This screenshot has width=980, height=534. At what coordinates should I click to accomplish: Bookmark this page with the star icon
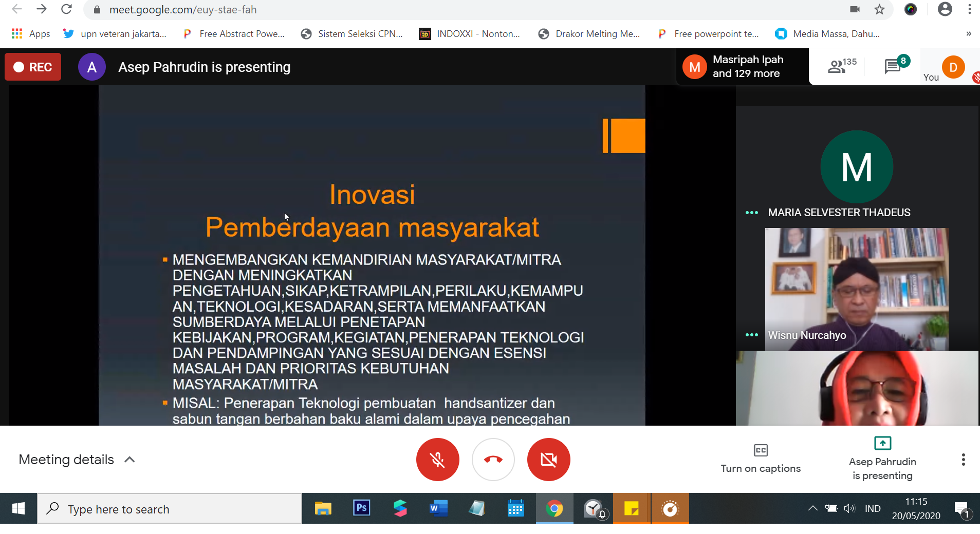(880, 10)
